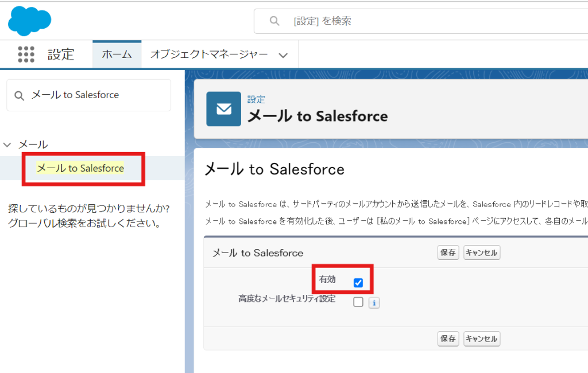
Task: Open the App Launcher dots grid
Action: click(26, 55)
